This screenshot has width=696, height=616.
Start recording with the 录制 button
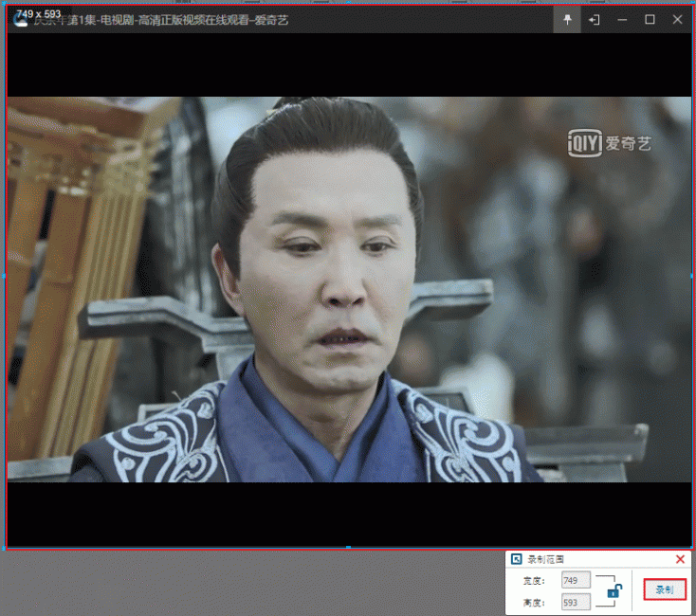pos(665,589)
